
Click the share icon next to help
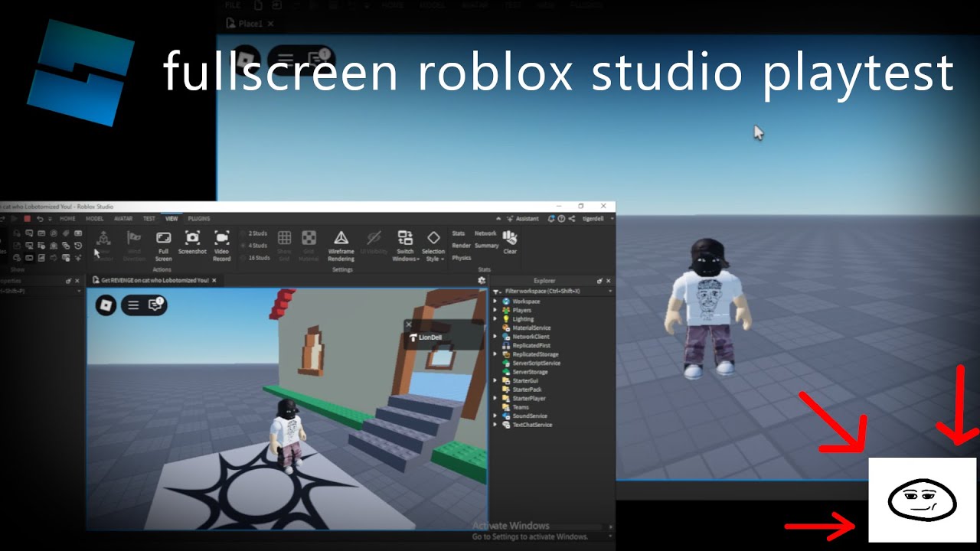[x=572, y=218]
